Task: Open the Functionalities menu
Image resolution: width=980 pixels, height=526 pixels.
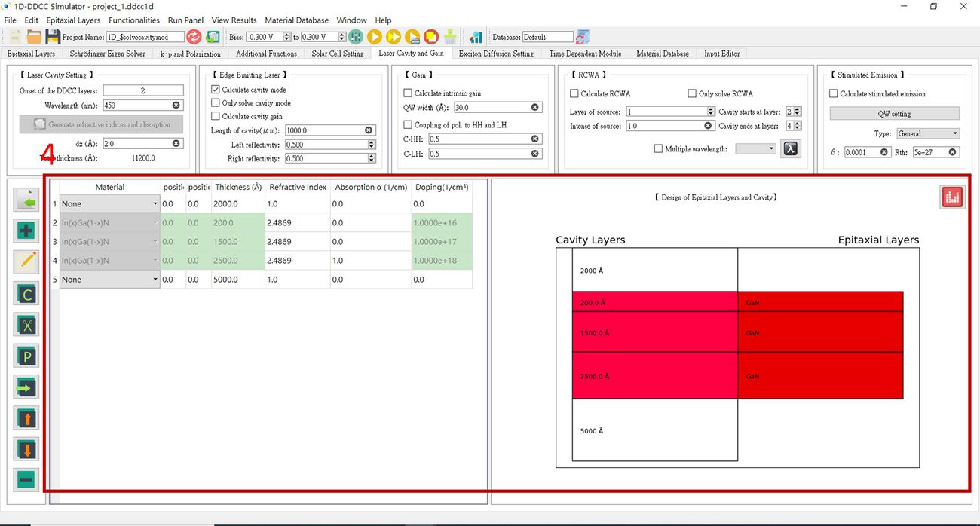Action: click(133, 20)
